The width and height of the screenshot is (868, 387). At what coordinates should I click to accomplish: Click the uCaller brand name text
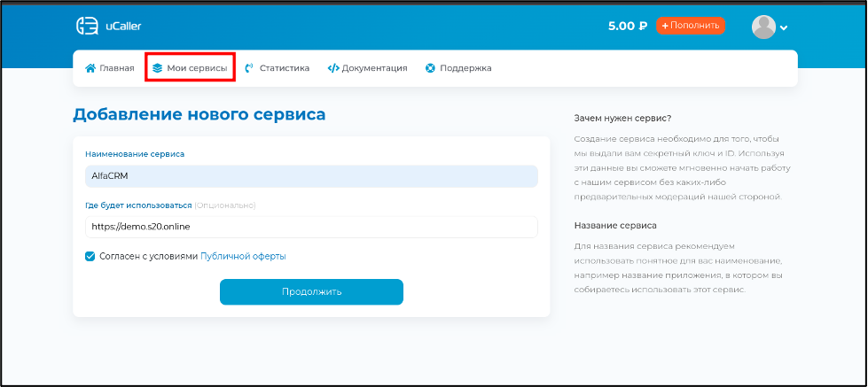(x=123, y=26)
